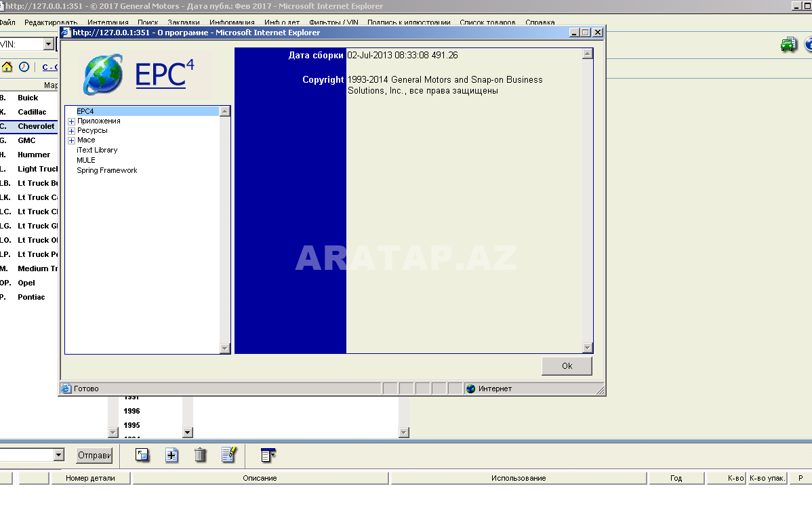Select GMC in the make list

pos(26,140)
